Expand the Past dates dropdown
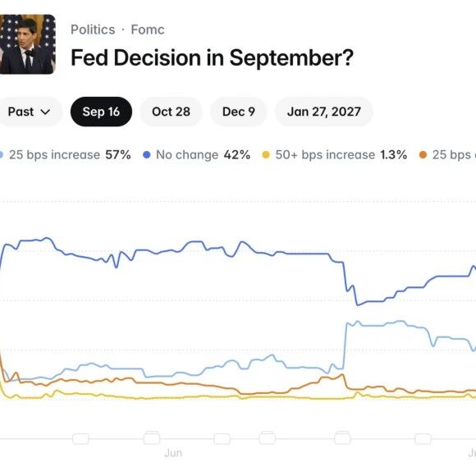This screenshot has height=476, width=476. tap(30, 112)
